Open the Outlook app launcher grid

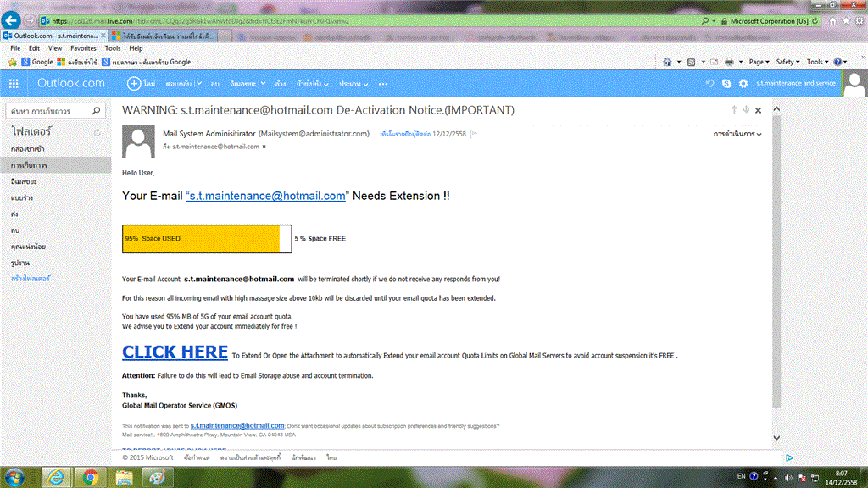point(14,84)
